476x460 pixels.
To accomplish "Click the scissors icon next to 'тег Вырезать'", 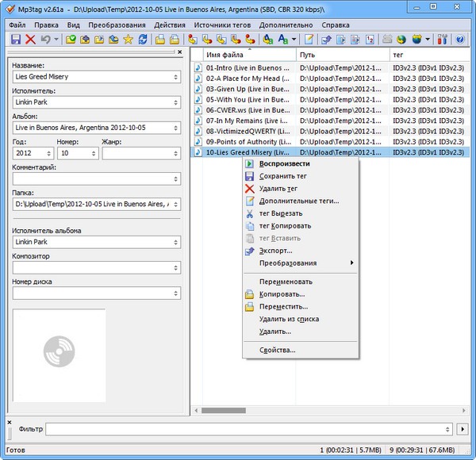I will (x=249, y=213).
